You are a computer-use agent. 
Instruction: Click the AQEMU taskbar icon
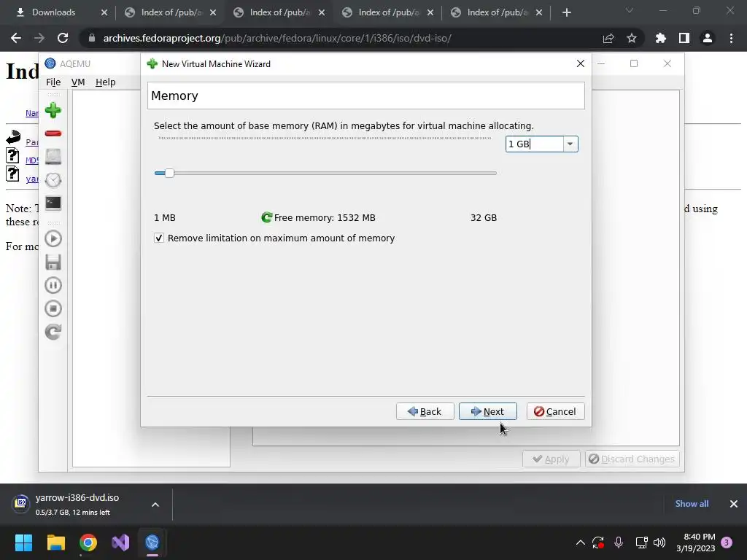tap(152, 542)
